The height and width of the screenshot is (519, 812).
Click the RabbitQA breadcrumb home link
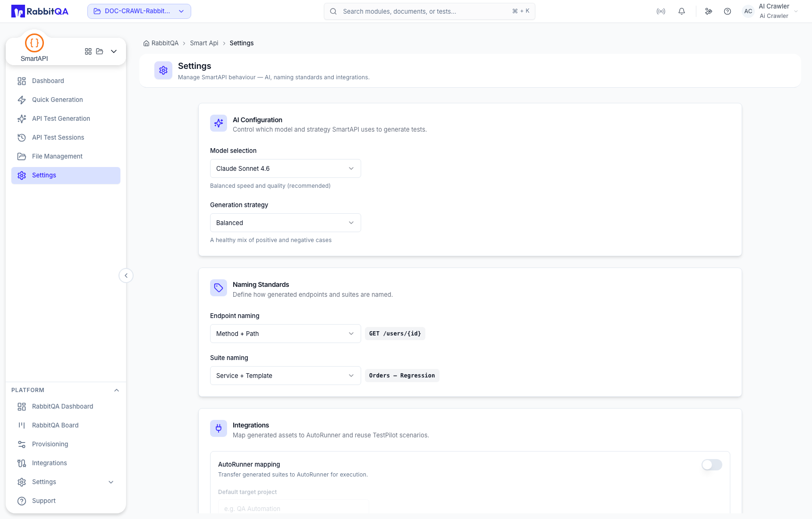pyautogui.click(x=161, y=43)
